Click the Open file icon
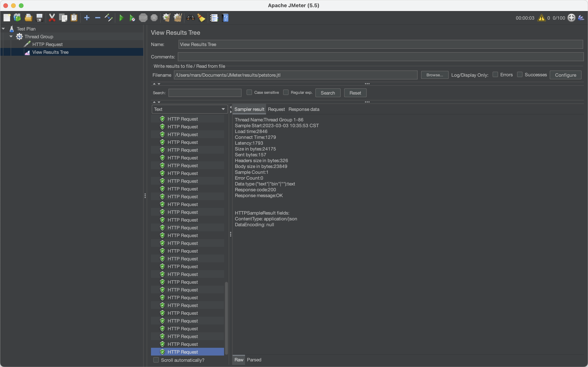Image resolution: width=588 pixels, height=367 pixels. tap(28, 18)
